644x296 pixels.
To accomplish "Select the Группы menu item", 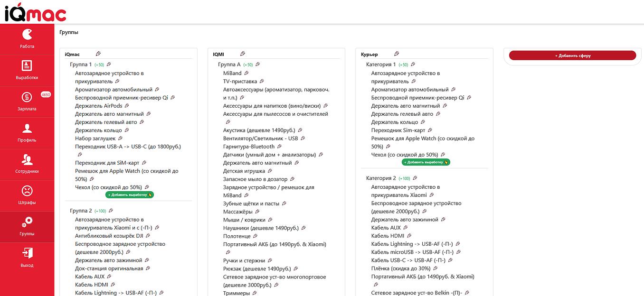I will tap(27, 227).
